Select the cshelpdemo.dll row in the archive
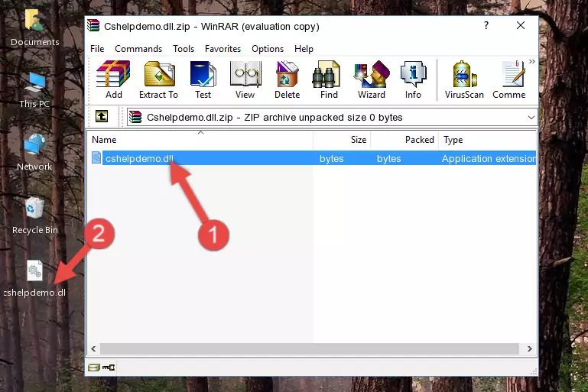The height and width of the screenshot is (392, 588). coord(312,158)
